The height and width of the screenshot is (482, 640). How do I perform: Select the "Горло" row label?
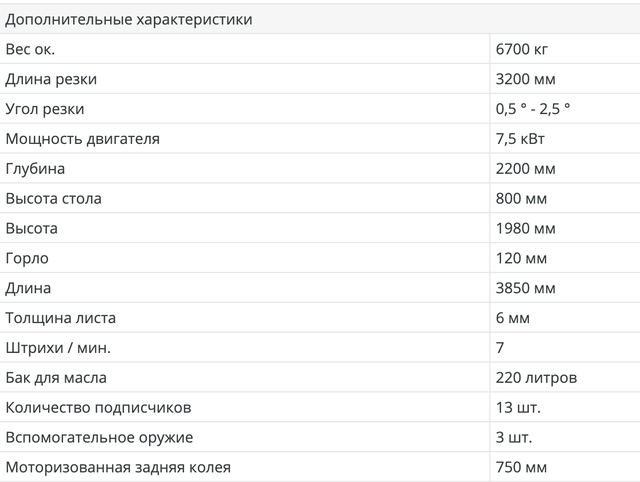pyautogui.click(x=27, y=259)
